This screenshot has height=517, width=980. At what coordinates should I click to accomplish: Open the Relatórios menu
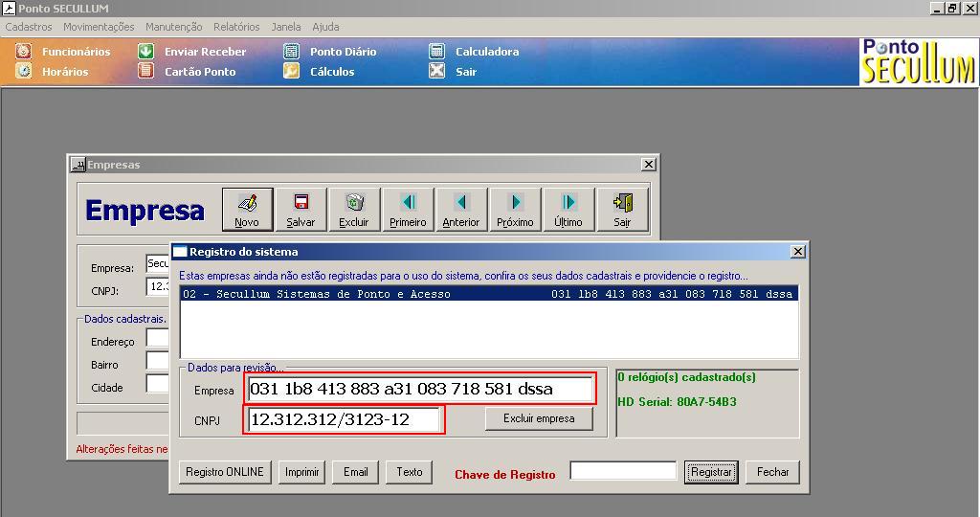(236, 27)
